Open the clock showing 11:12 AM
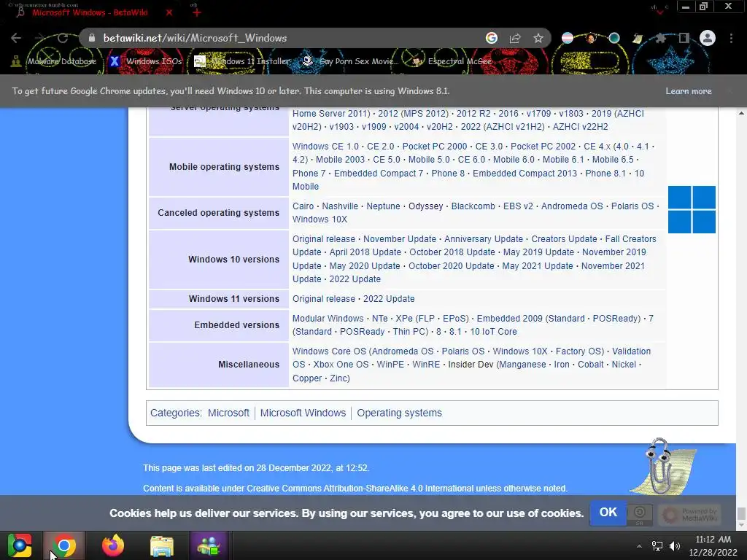Viewport: 747px width, 560px height. (713, 545)
